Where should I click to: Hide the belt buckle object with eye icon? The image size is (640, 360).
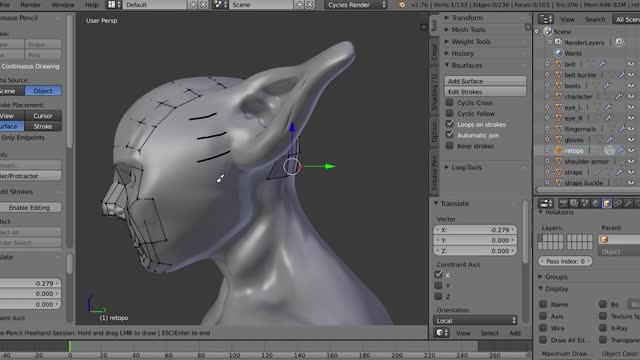[x=631, y=75]
